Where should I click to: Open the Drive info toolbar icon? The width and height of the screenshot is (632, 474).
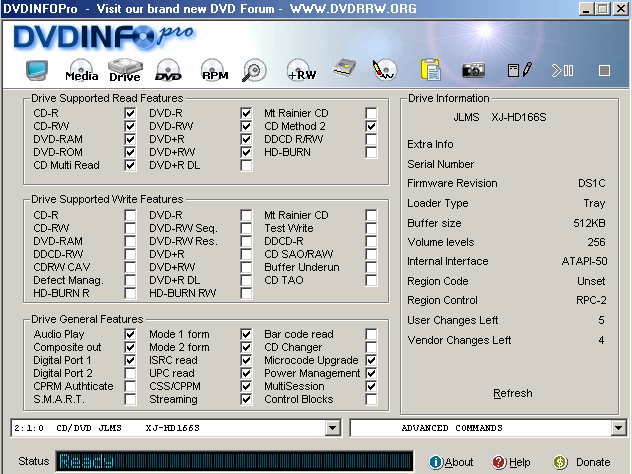pos(125,70)
